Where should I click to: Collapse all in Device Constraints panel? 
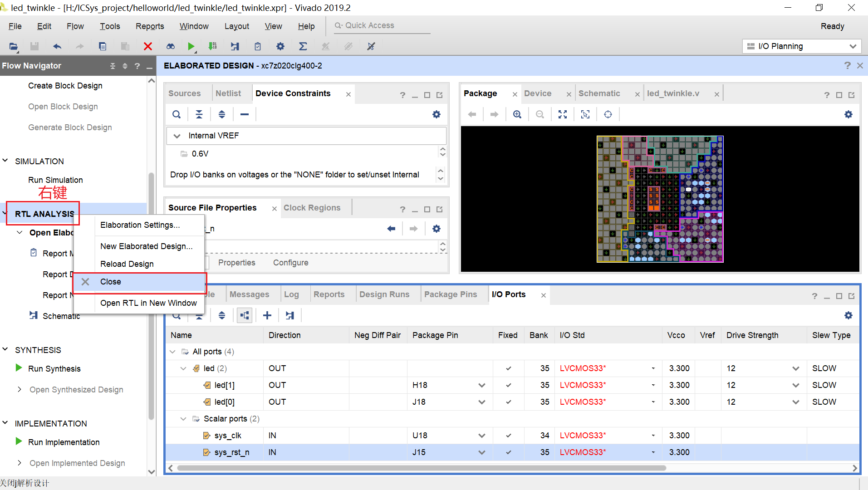[x=199, y=114]
